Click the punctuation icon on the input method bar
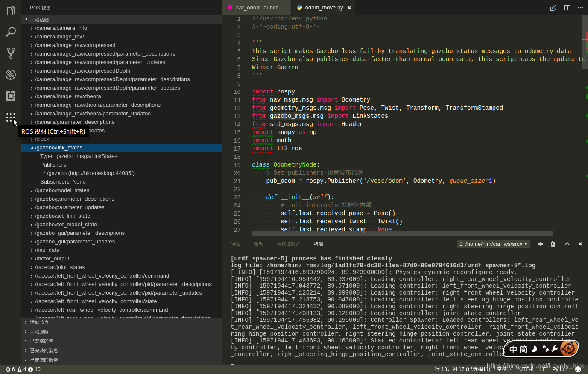 [545, 349]
